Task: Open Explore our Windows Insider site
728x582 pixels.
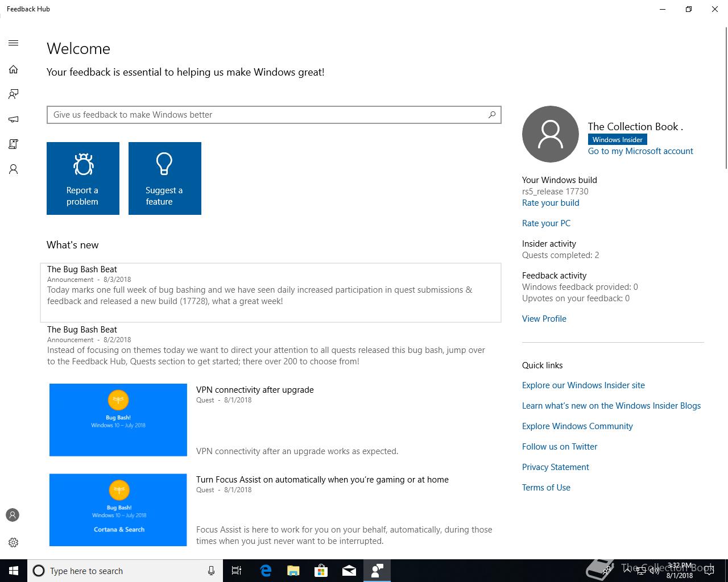Action: (x=584, y=385)
